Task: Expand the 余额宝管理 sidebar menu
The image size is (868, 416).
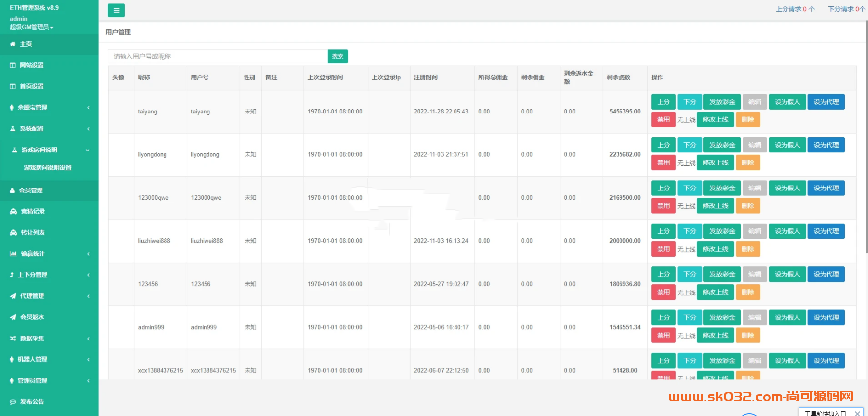Action: [x=49, y=108]
